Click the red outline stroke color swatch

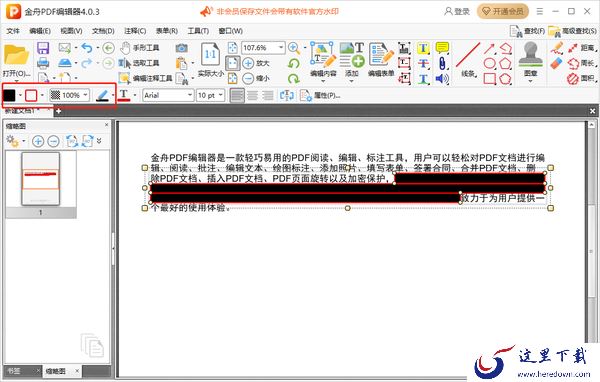pos(31,95)
